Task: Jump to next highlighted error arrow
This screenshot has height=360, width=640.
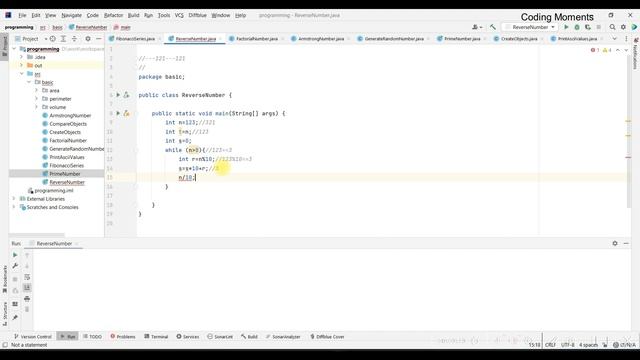Action: pyautogui.click(x=626, y=50)
